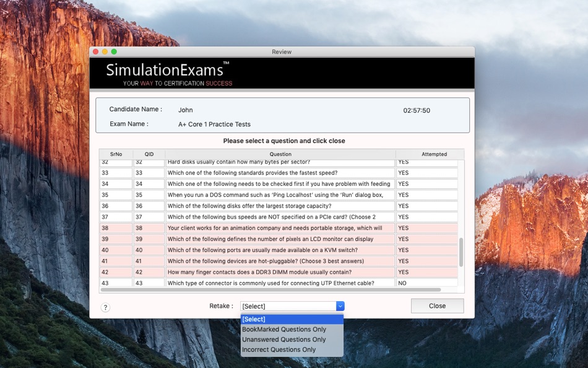Select the UTP Ethernet connector question
The width and height of the screenshot is (588, 368).
click(280, 283)
